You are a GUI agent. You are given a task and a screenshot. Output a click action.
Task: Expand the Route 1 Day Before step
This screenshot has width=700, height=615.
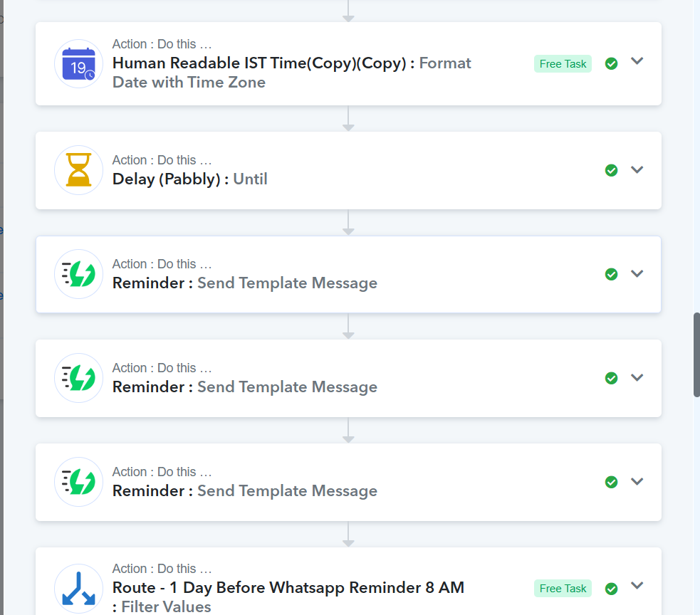(x=637, y=586)
